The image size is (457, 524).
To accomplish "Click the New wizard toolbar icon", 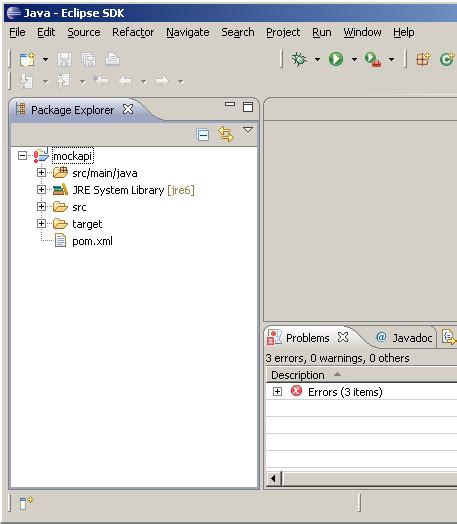I will (x=27, y=59).
